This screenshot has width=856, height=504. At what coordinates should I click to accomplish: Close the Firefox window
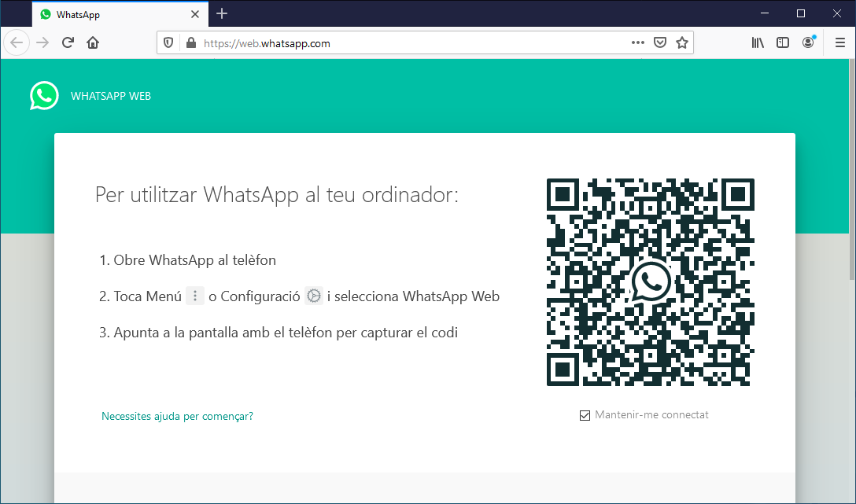[x=837, y=13]
